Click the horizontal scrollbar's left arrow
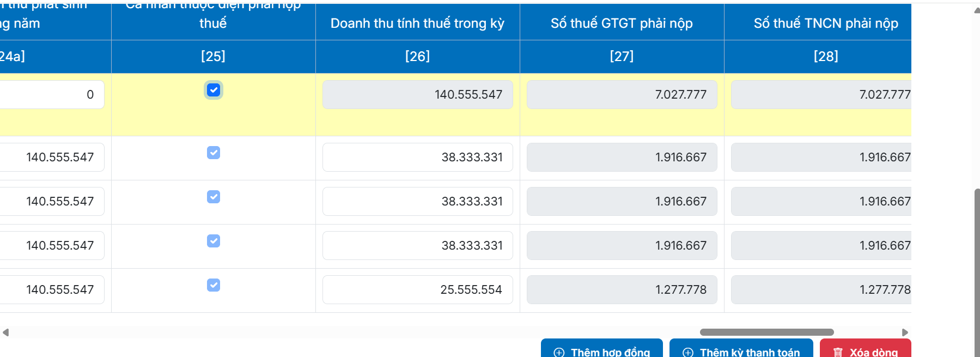 [5, 332]
